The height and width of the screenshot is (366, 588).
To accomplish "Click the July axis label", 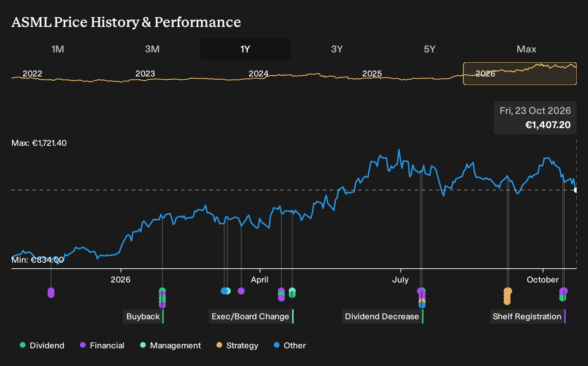I will 400,280.
